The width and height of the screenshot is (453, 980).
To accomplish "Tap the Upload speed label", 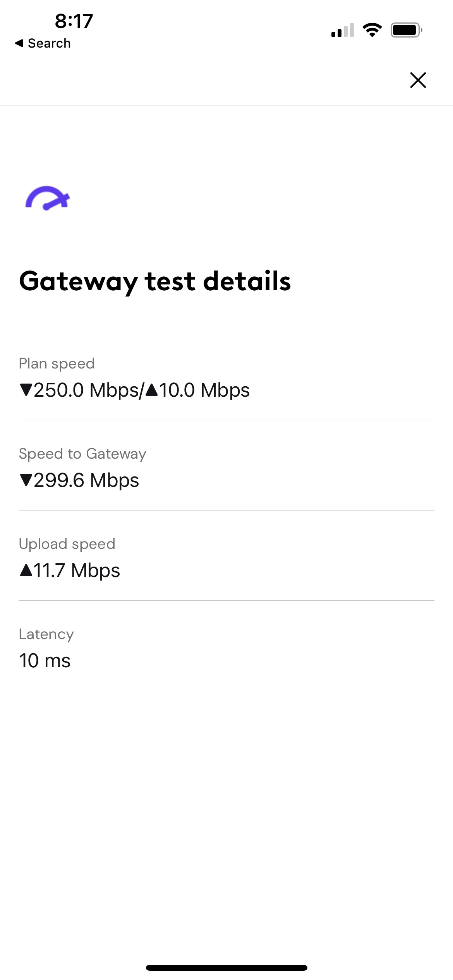I will (67, 544).
